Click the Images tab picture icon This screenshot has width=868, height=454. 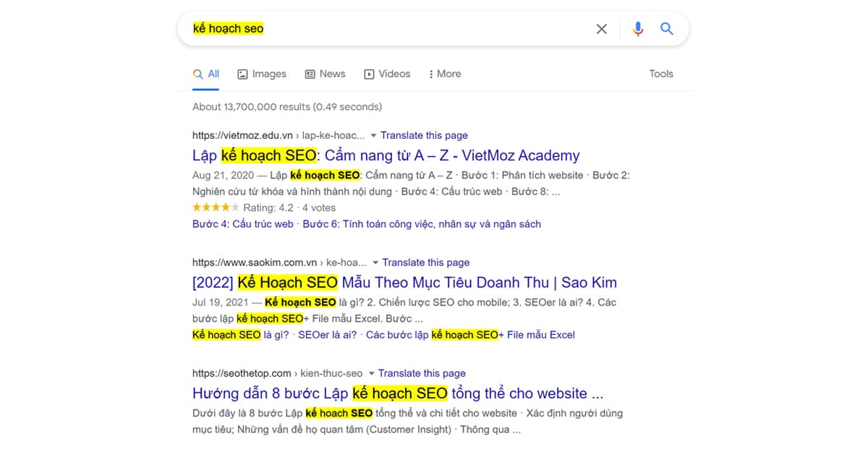click(x=243, y=74)
